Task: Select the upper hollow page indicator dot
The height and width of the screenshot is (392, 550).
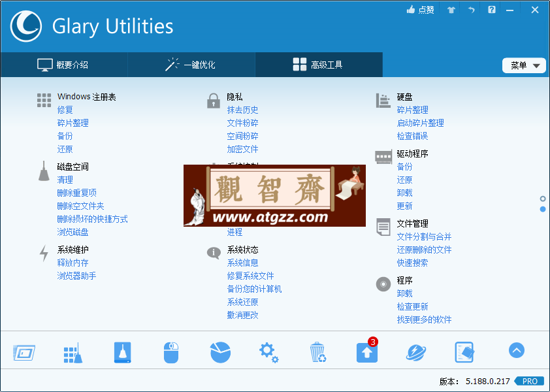Action: (543, 199)
